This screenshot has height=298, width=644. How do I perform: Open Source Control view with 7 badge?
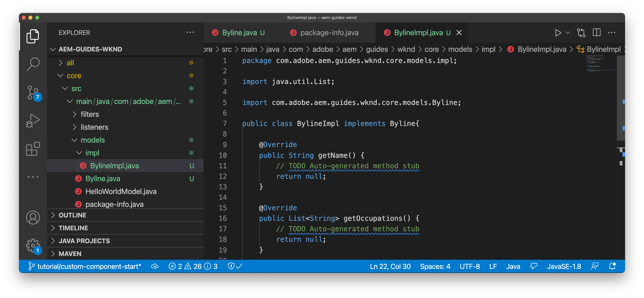(x=33, y=93)
